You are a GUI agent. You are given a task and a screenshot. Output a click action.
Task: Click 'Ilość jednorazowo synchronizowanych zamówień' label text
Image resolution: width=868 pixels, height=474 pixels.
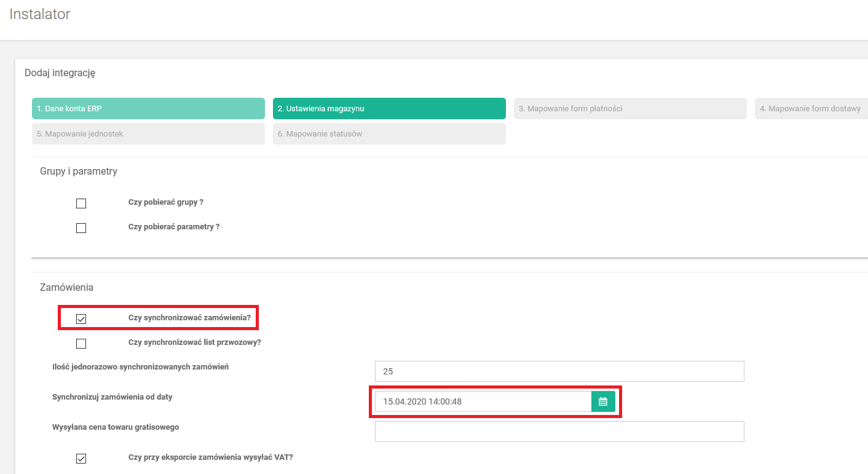pos(141,367)
